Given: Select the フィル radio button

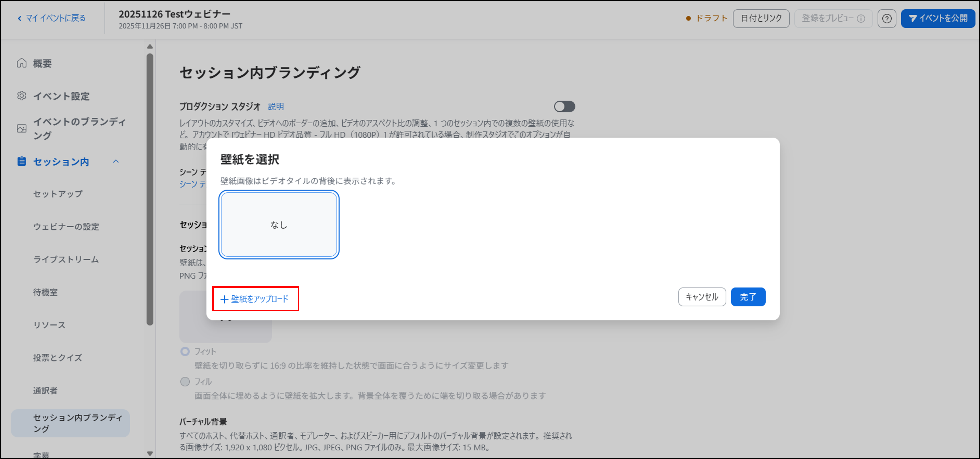Looking at the screenshot, I should [x=185, y=381].
